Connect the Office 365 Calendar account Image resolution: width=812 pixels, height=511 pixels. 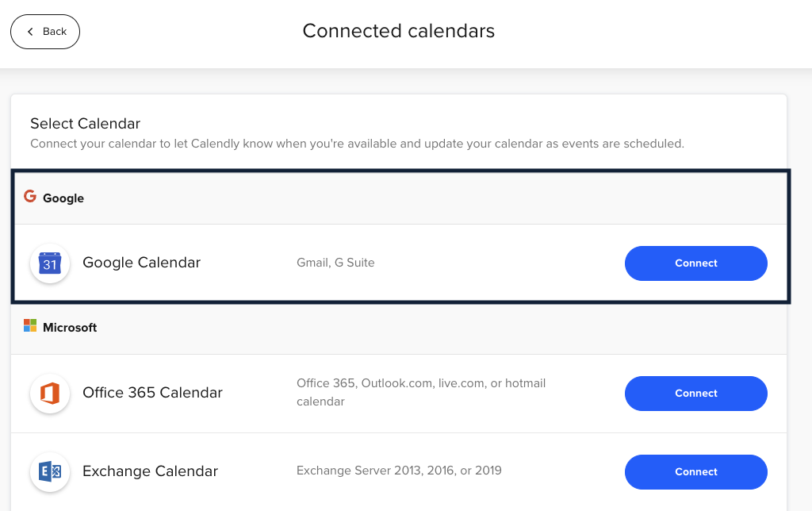coord(695,393)
